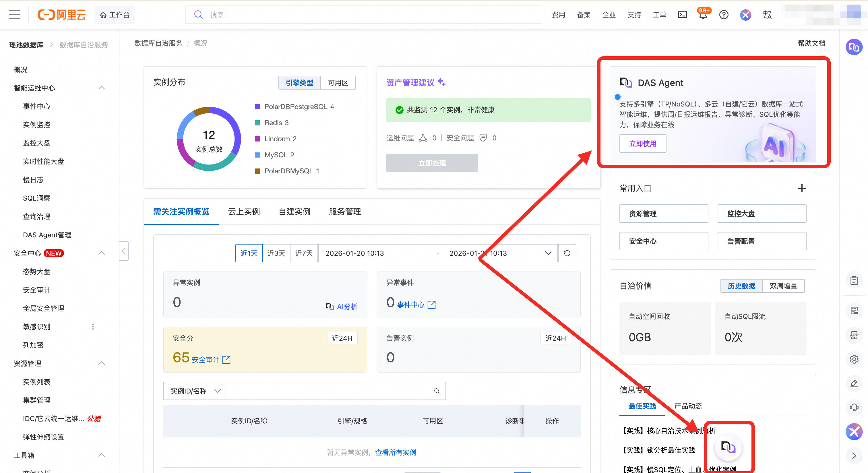Expand the date range picker dropdown arrow
Screen dimensions: 868x473
coord(548,253)
